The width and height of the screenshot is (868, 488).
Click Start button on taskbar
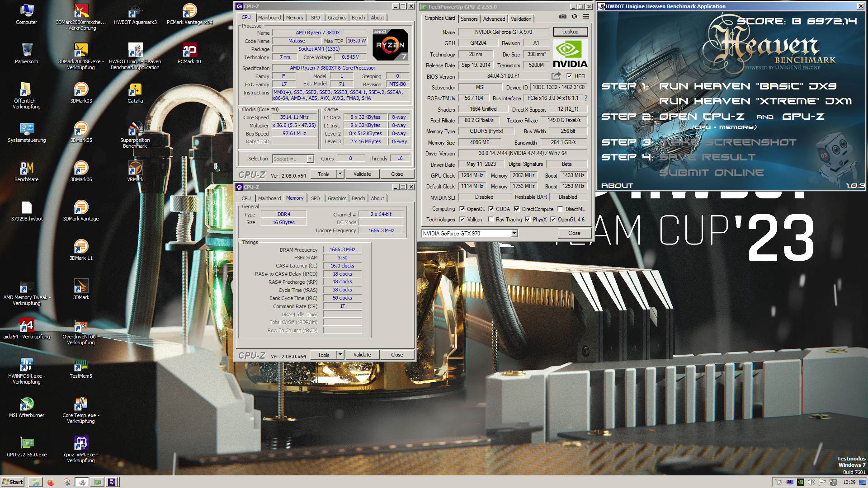(12, 482)
